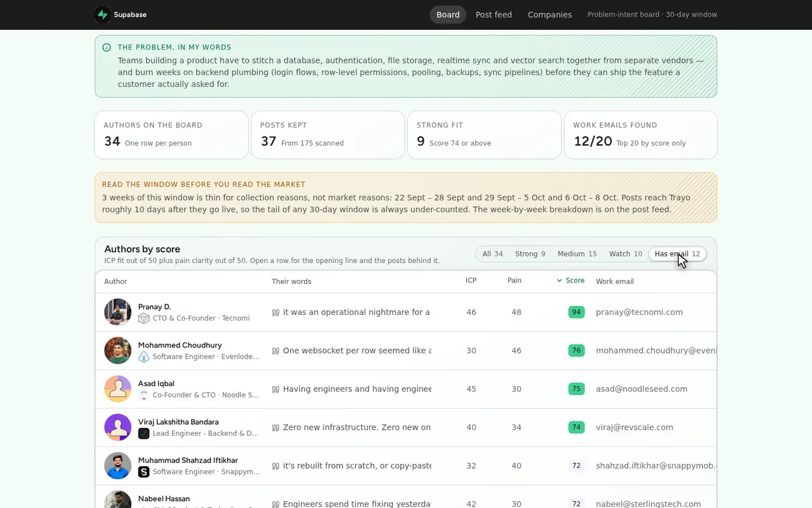The image size is (812, 508).
Task: Click the quote icon in Pranay D.'s row
Action: pyautogui.click(x=275, y=312)
